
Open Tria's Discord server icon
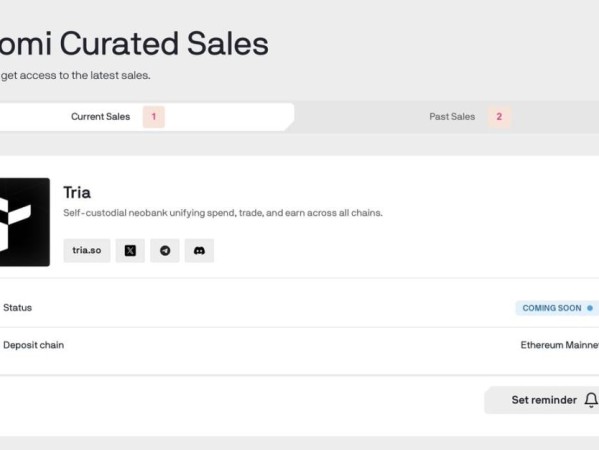coord(199,251)
